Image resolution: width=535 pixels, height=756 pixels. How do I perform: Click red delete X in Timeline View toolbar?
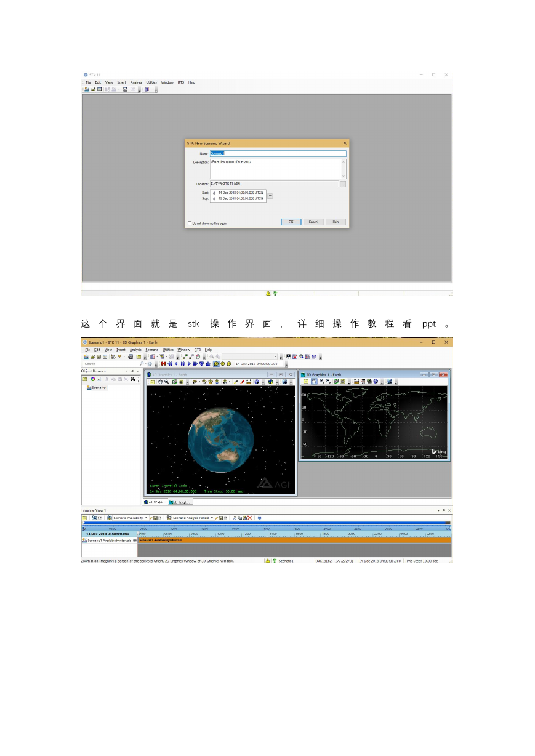coord(249,518)
